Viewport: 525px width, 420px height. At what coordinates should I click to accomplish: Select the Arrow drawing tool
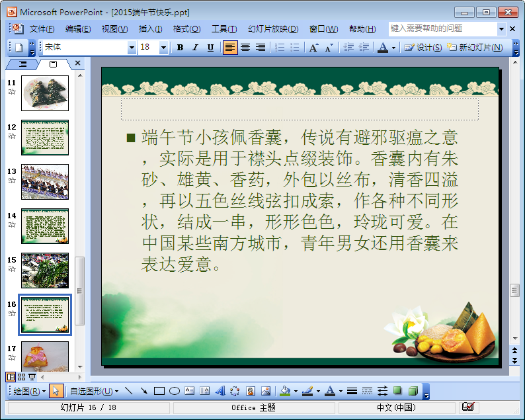pos(144,391)
